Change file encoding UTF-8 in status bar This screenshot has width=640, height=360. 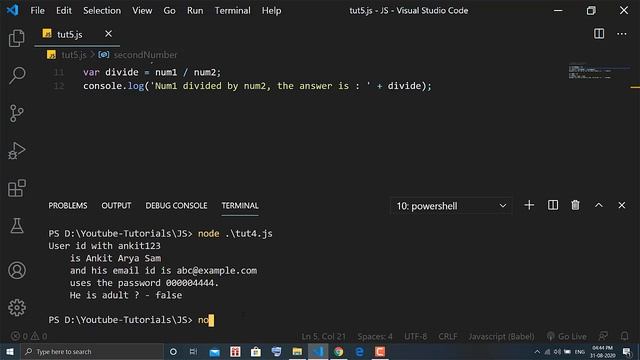coord(416,336)
